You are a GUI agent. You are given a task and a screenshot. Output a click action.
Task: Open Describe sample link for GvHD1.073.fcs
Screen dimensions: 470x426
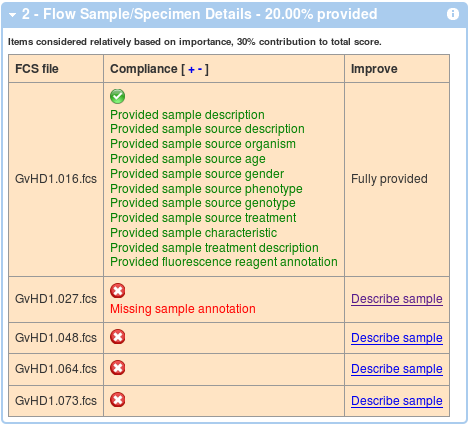tap(397, 401)
